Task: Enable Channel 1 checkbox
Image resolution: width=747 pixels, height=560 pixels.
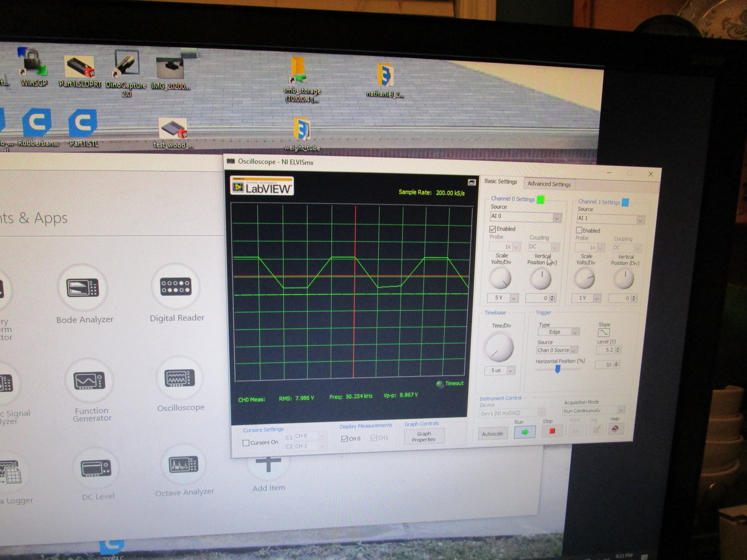Action: [x=579, y=230]
